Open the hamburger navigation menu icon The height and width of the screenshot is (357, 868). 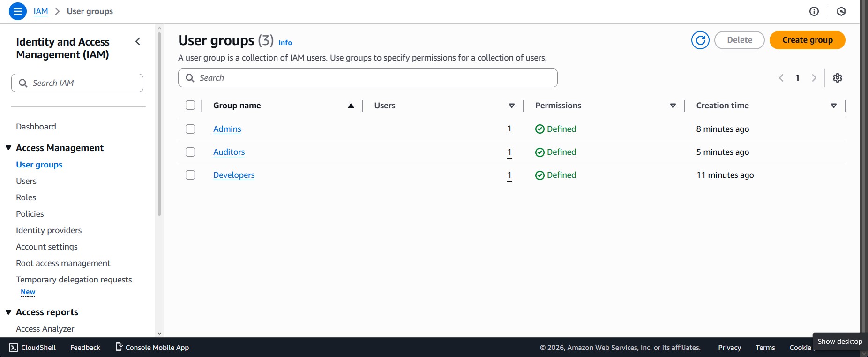[17, 11]
